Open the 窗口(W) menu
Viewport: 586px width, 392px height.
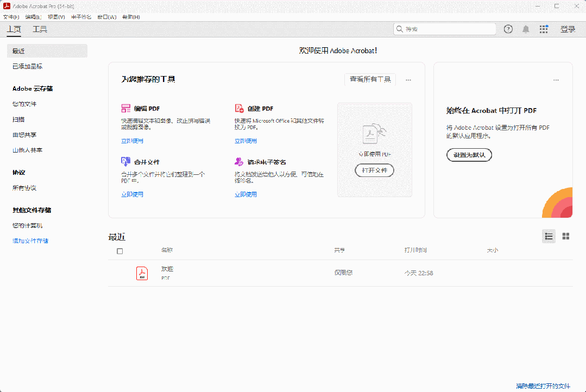coord(107,17)
